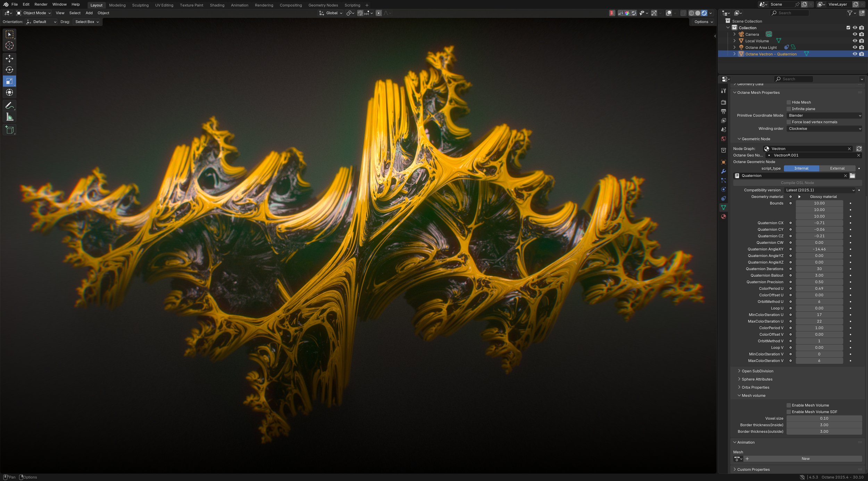Switch viewport to Solid shading mode
Viewport: 868px width, 481px height.
pos(698,13)
